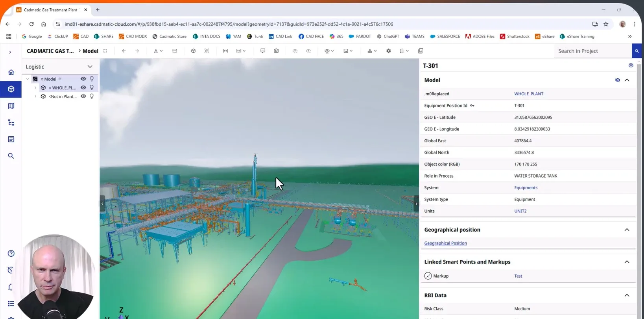Click the Model breadcrumb item
The image size is (644, 319).
click(90, 51)
